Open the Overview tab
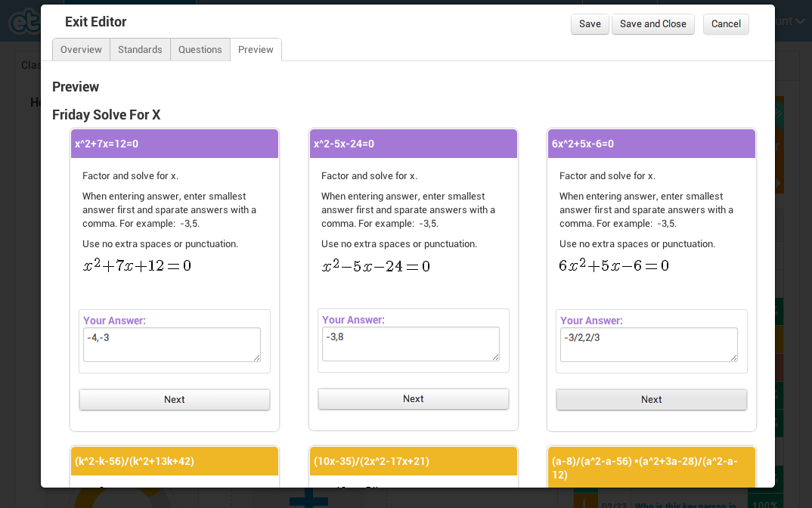Screen dimensions: 812x508 click(x=81, y=50)
